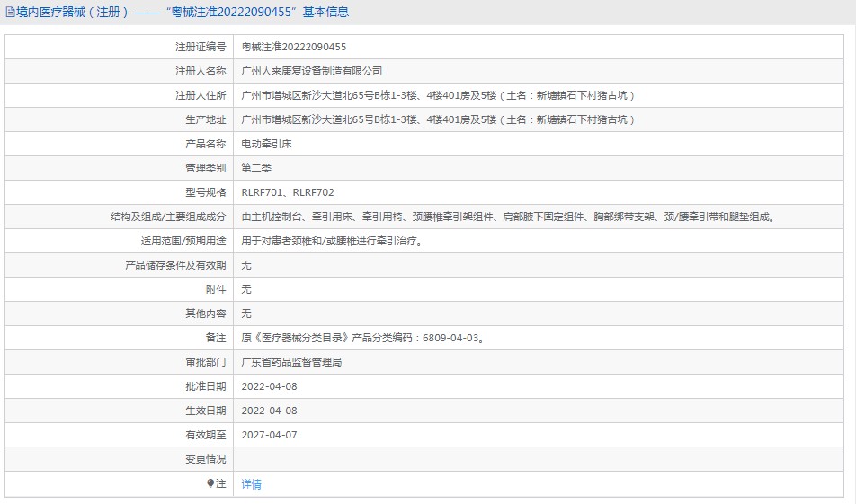Click the 无 value in 其他内容 row
Screen dimensions: 856x504
[246, 314]
